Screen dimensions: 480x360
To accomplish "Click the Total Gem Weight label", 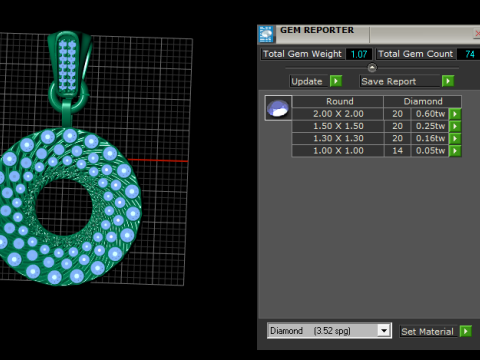I will [x=302, y=54].
